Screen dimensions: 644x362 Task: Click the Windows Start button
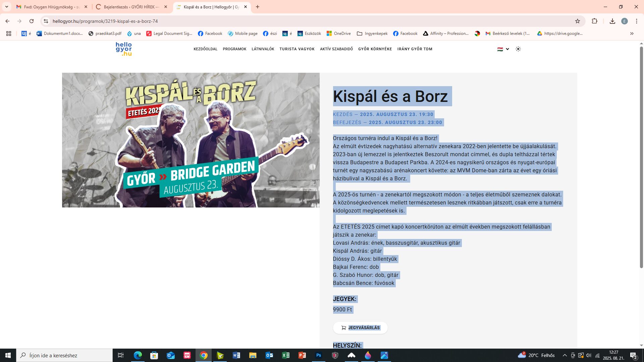[8, 355]
